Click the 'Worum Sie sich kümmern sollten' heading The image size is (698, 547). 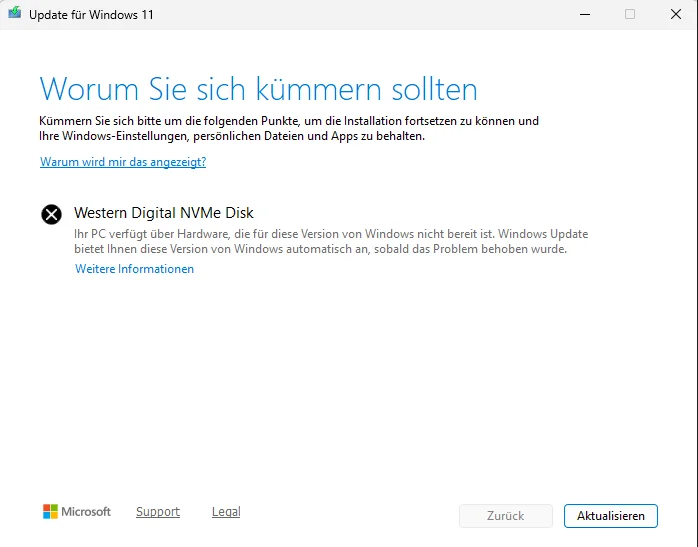(x=258, y=89)
